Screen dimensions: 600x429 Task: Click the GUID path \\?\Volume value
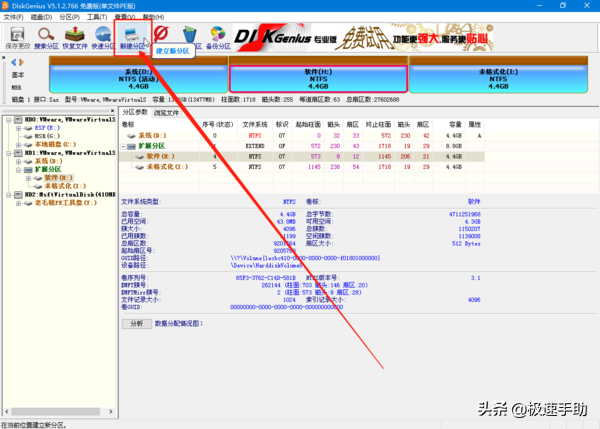(305, 258)
